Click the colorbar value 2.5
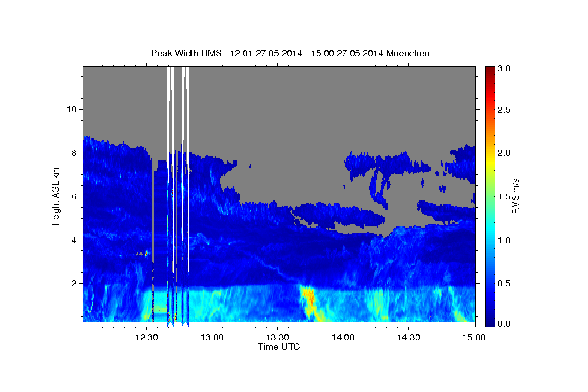This screenshot has height=392, width=588. point(505,110)
